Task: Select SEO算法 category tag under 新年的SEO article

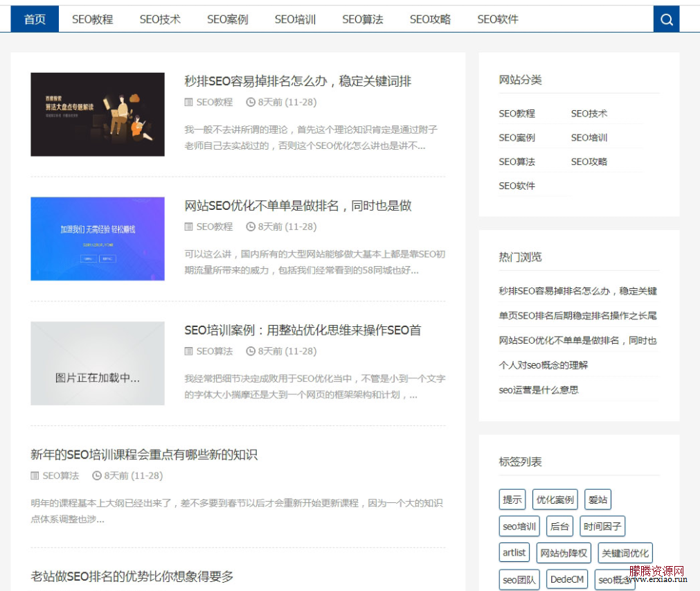Action: (x=61, y=476)
